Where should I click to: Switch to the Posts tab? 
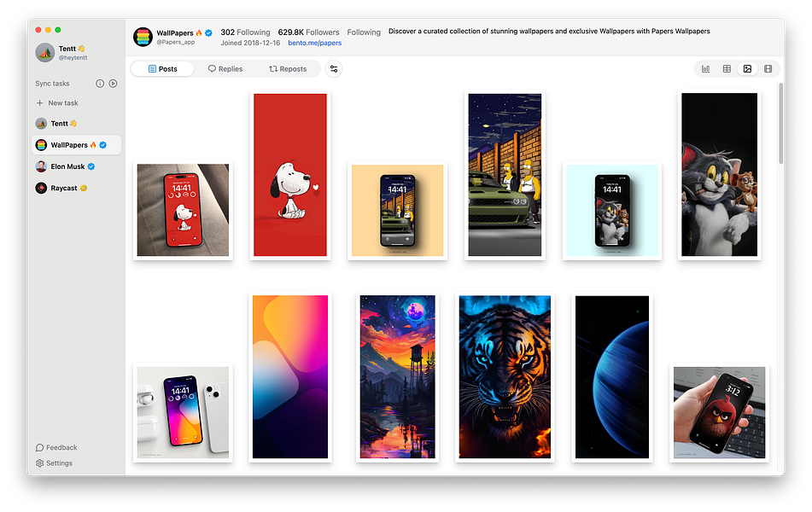(x=162, y=69)
